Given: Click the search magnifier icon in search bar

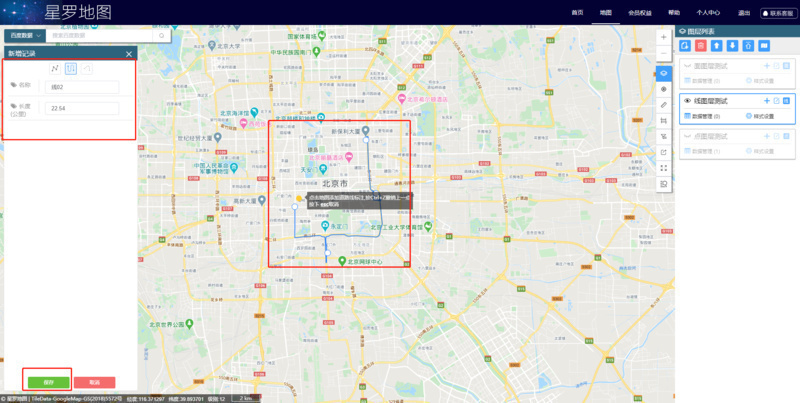Looking at the screenshot, I should click(x=162, y=36).
